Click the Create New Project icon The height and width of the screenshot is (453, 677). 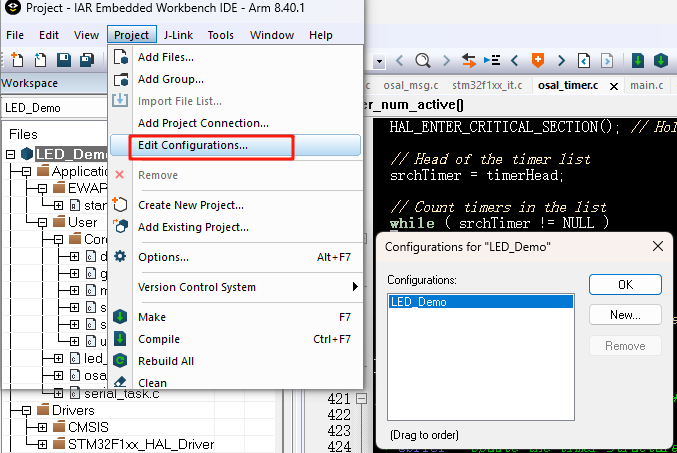[120, 204]
